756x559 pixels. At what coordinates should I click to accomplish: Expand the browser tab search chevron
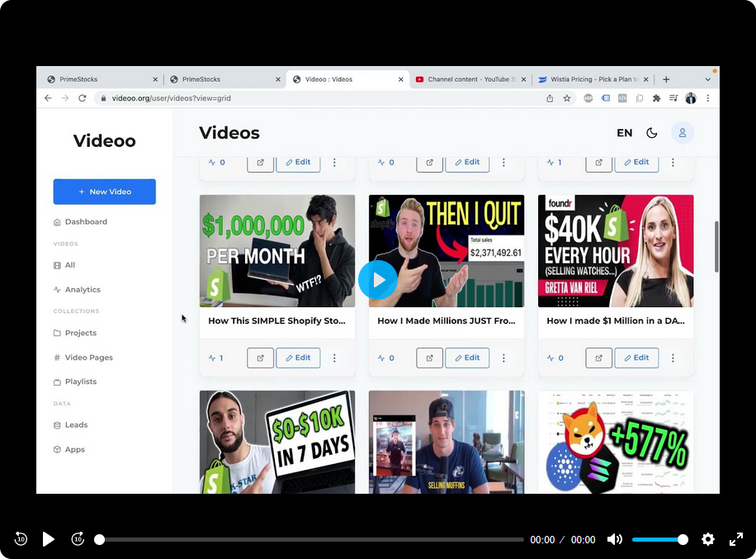(x=708, y=79)
